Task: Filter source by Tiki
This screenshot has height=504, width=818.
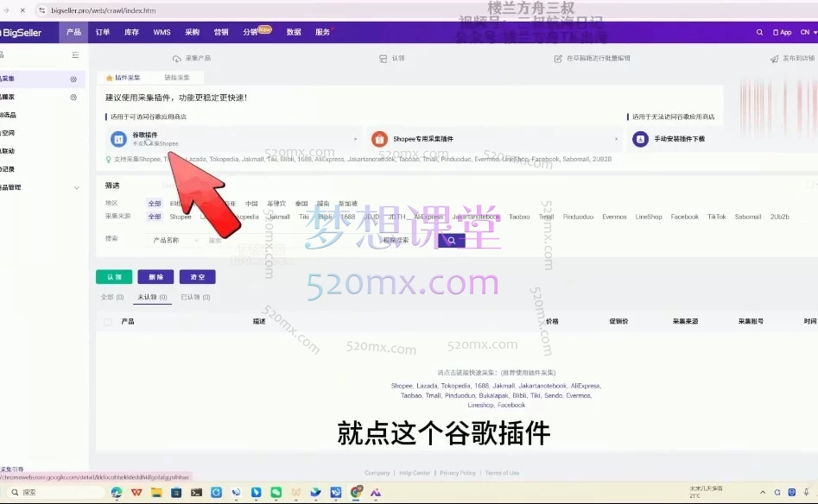Action: pyautogui.click(x=304, y=217)
